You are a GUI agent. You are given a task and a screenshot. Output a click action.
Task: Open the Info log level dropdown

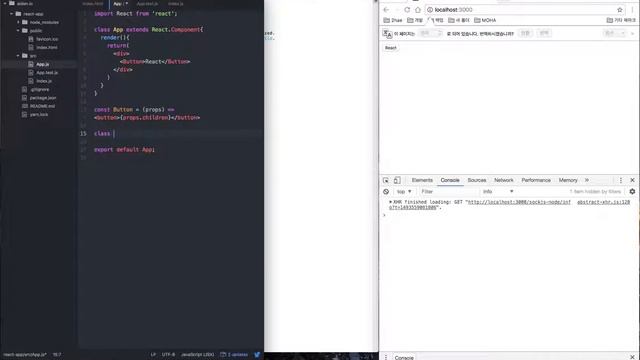click(x=498, y=191)
